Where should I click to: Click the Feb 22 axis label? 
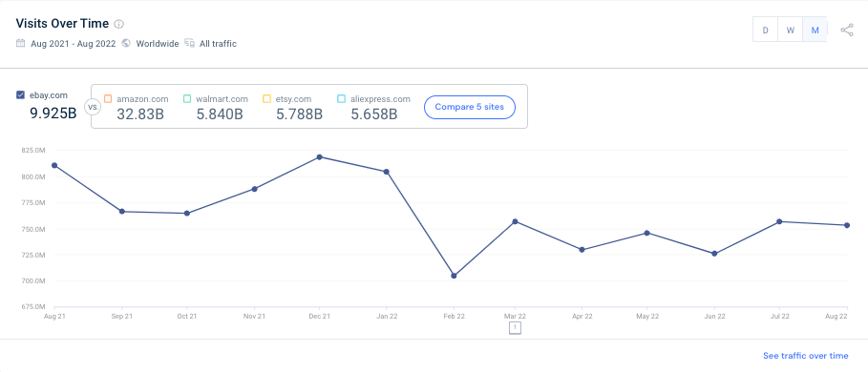(454, 317)
